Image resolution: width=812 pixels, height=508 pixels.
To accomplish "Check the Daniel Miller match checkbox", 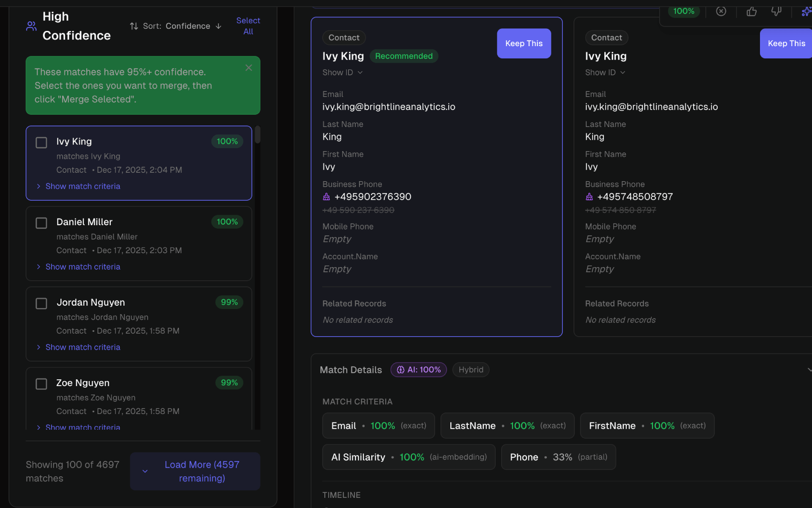I will [41, 223].
